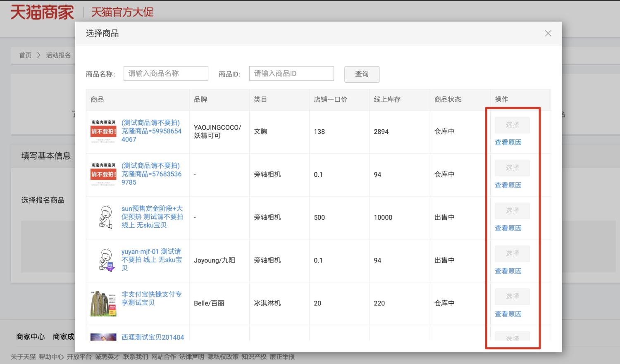Focus the 商品ID input field
The height and width of the screenshot is (364, 620).
(x=291, y=74)
